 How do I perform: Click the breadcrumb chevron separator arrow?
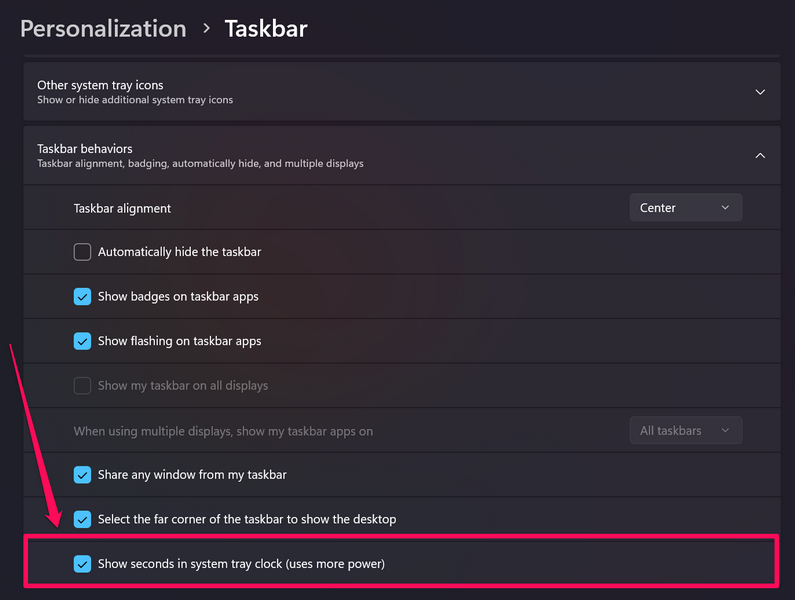pos(206,28)
